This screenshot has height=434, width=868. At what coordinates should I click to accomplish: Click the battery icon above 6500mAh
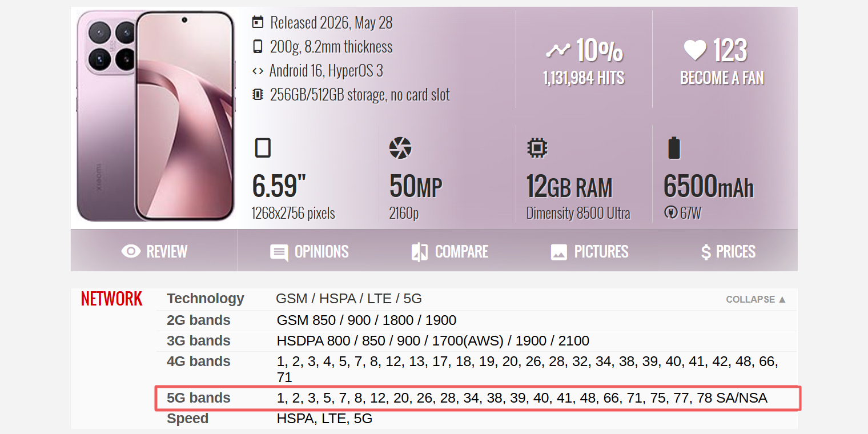674,147
